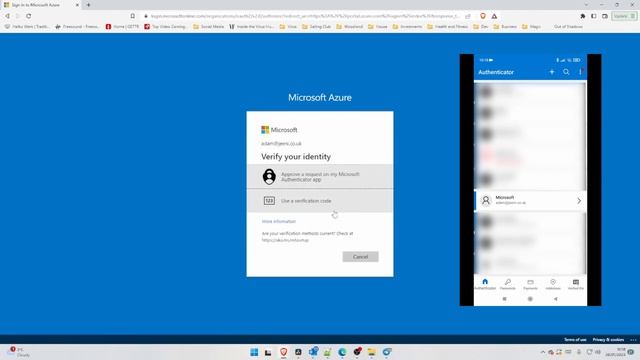
Task: Select the Sign in to Microsoft Azure tab
Action: (41, 5)
